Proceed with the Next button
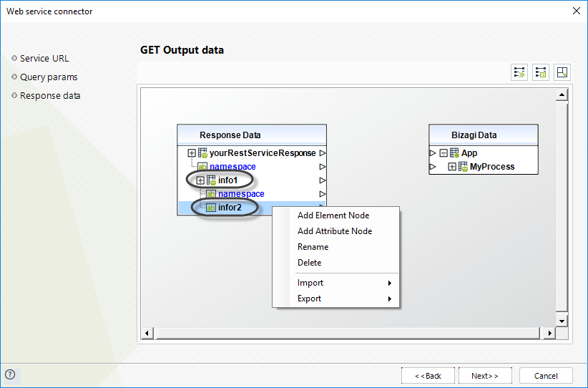This screenshot has width=588, height=388. [x=485, y=376]
